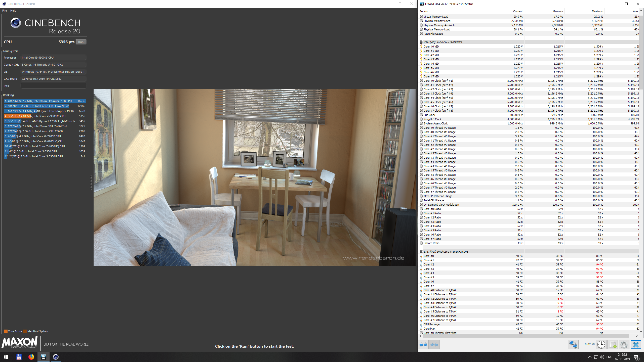Reset sensor min/max with the clock icon
The height and width of the screenshot is (362, 644).
(x=601, y=344)
